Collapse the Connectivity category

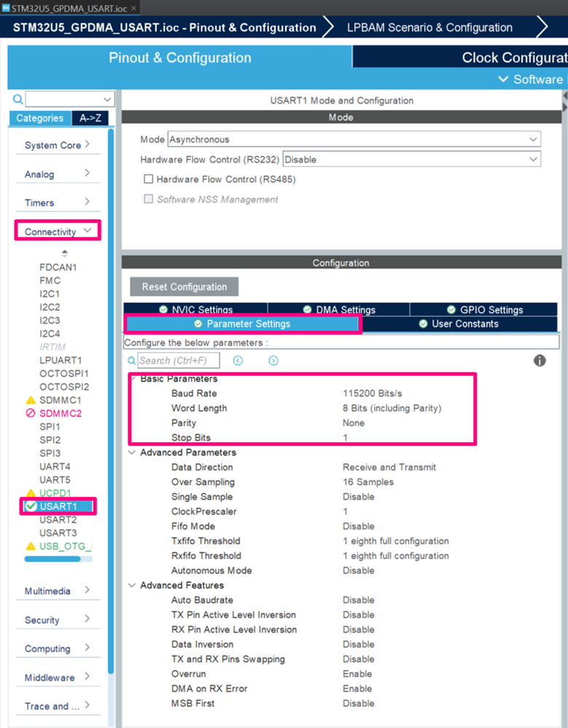click(x=58, y=231)
